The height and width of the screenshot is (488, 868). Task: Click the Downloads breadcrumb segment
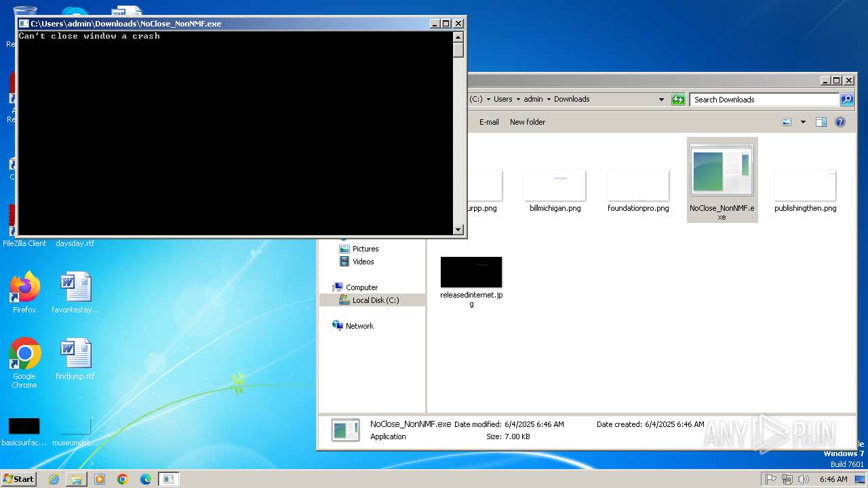point(572,99)
